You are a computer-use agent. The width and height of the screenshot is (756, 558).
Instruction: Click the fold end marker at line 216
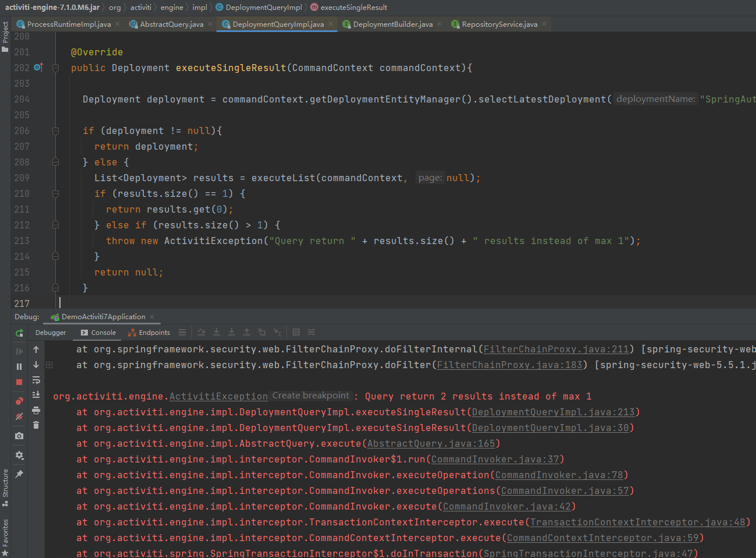tap(56, 288)
